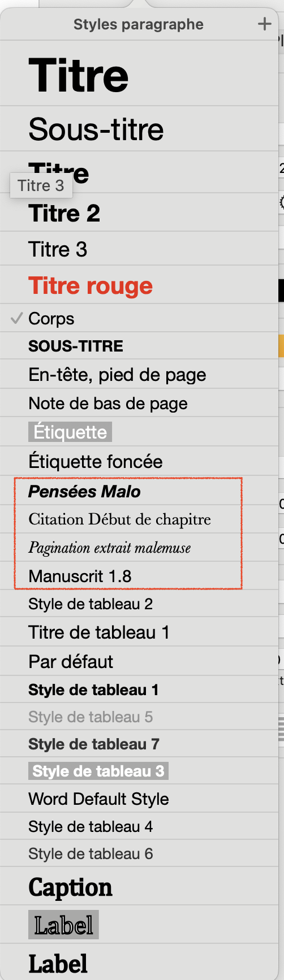284x980 pixels.
Task: Choose Pagination extrait malemuse style
Action: (139, 547)
